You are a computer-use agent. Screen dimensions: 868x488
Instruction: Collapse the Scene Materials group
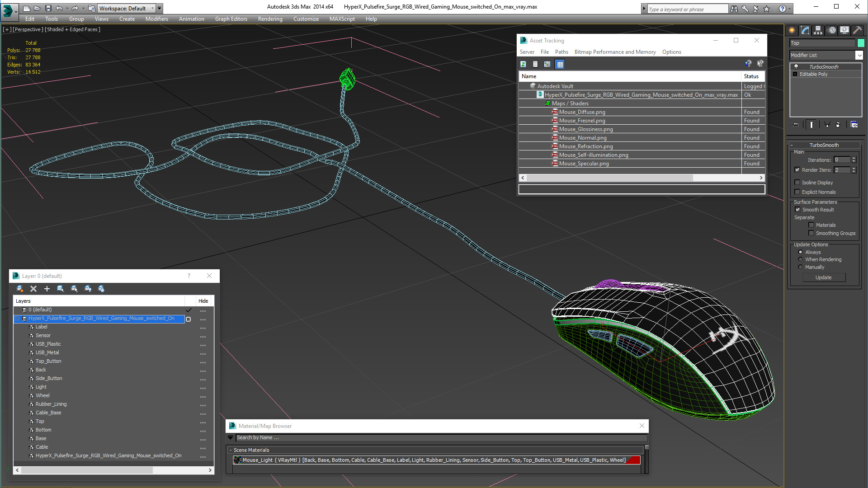point(231,450)
